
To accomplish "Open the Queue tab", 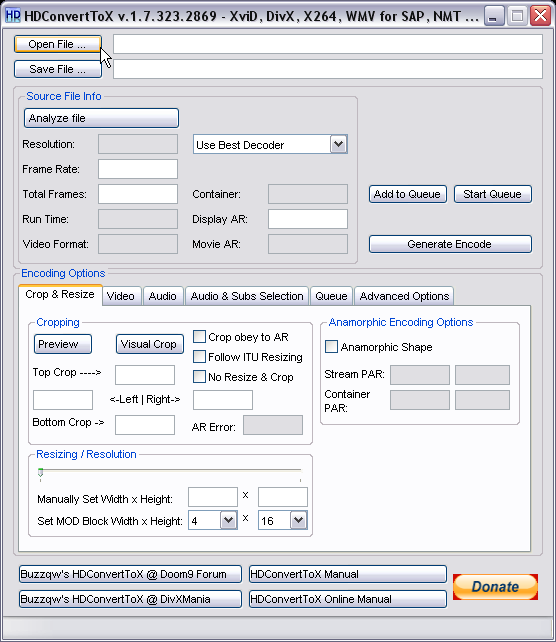I will pos(331,296).
